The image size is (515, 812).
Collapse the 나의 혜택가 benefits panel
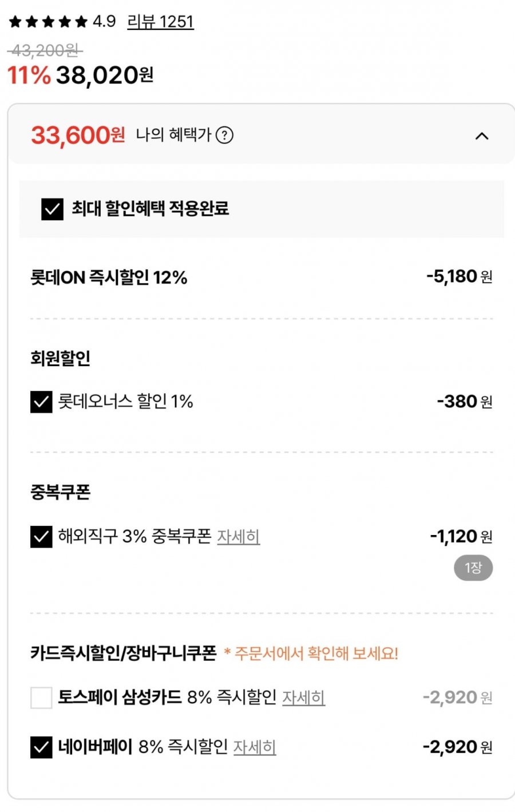[x=482, y=136]
